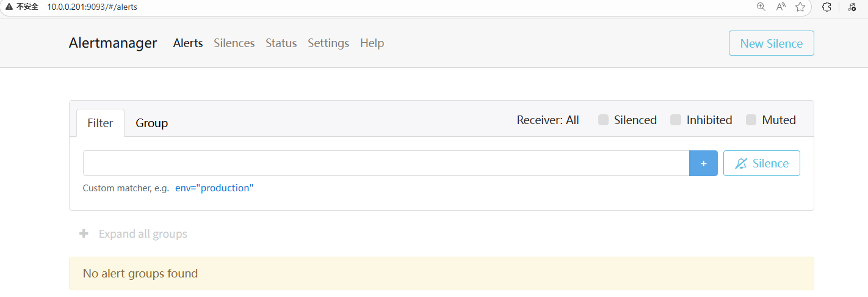The height and width of the screenshot is (297, 868).
Task: Go to the Silences page
Action: click(x=234, y=43)
